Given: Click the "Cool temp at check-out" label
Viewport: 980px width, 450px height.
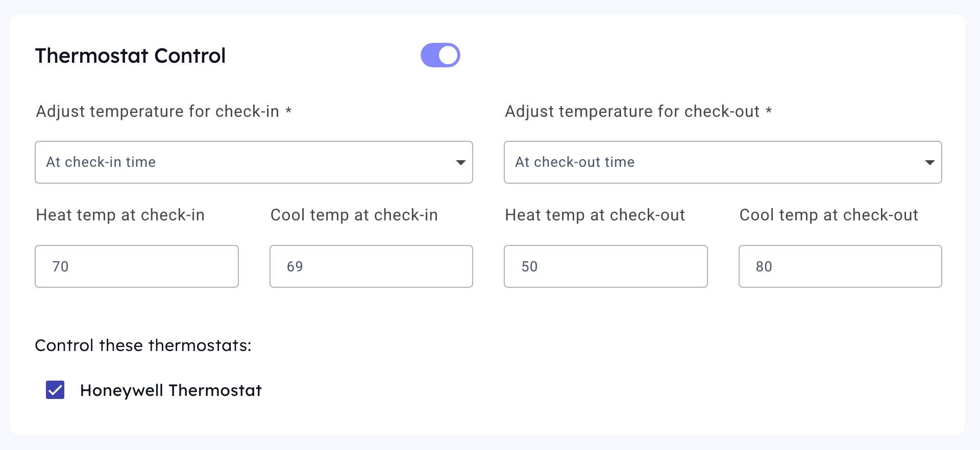Looking at the screenshot, I should point(829,215).
